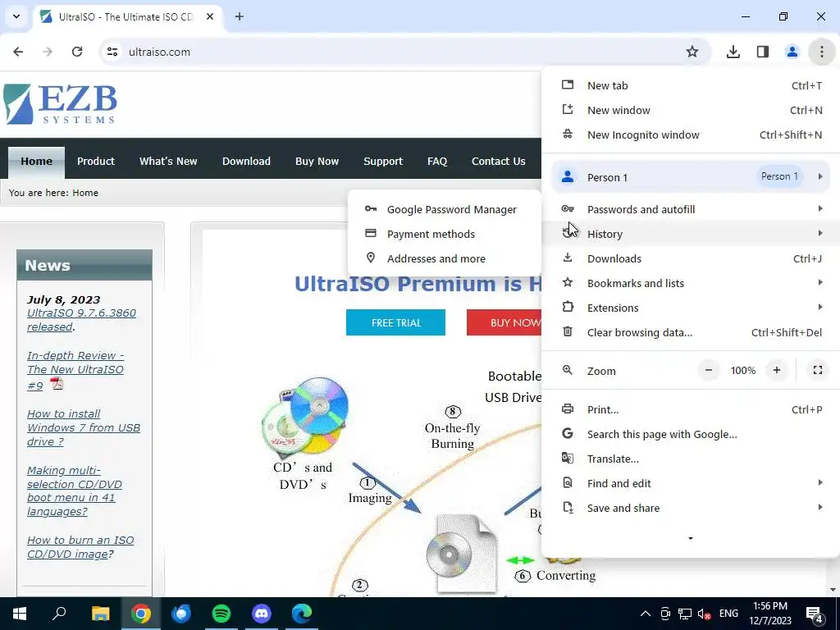Show more menu items with bottom arrow
Viewport: 840px width, 630px height.
click(691, 538)
